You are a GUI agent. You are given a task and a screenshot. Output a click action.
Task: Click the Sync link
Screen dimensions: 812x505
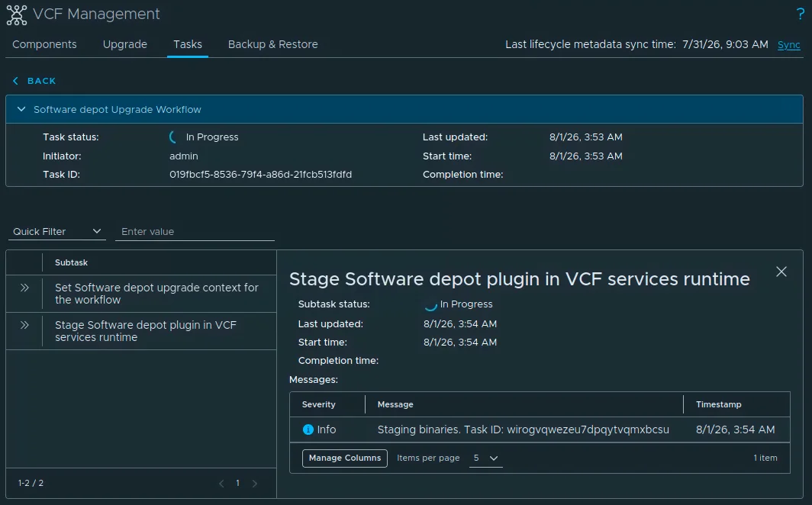coord(788,45)
